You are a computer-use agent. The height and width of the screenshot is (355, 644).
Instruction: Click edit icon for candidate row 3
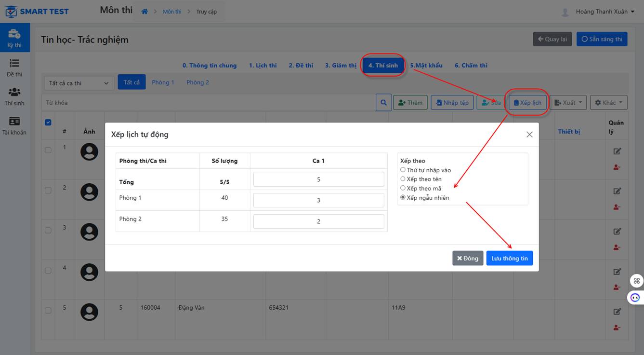[617, 231]
